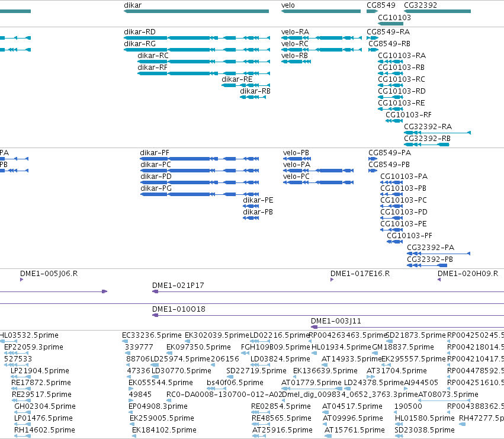Select the velo-PC protein label

(x=296, y=177)
